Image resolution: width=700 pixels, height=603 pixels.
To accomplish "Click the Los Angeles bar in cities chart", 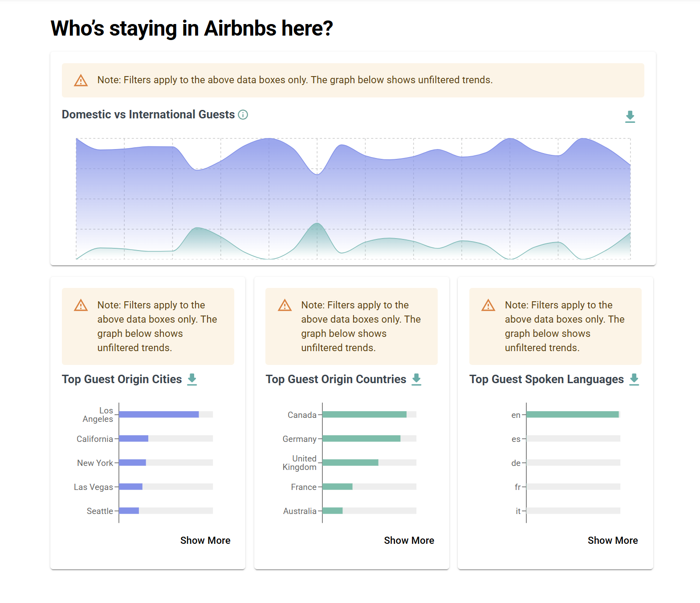I will point(159,414).
